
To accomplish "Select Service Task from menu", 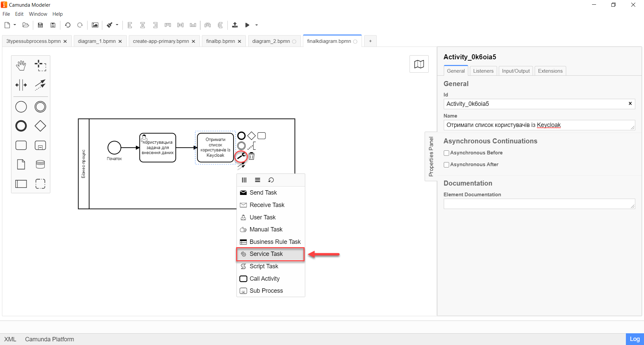I will pos(270,254).
